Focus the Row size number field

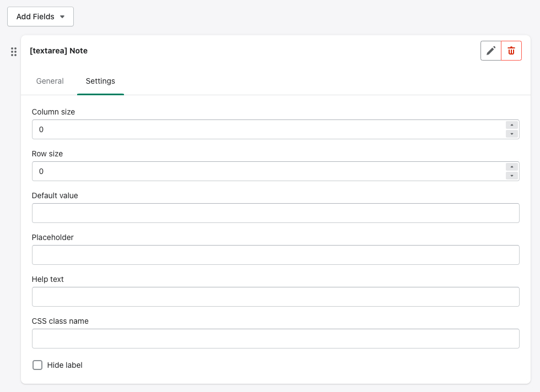264,171
